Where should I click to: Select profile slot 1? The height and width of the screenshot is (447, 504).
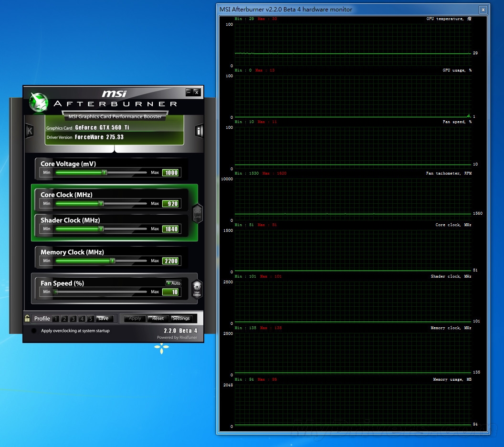56,319
